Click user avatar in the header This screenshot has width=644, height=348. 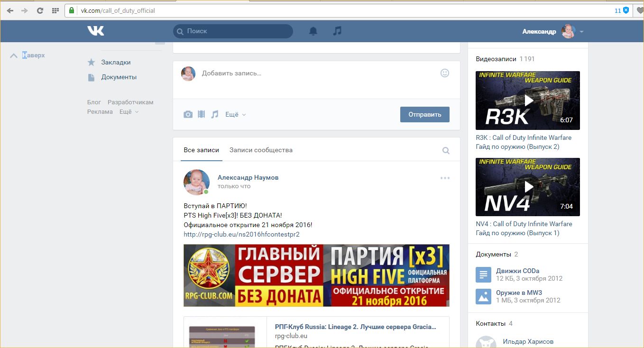[x=568, y=31]
